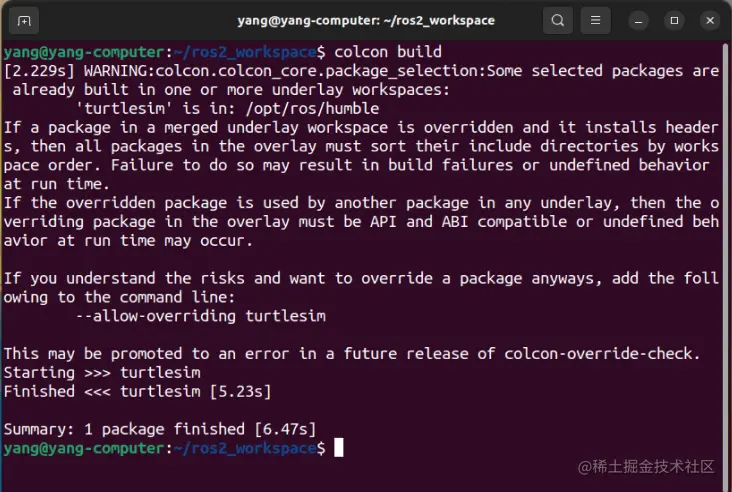Click the 'colcon build' command text

click(x=387, y=52)
